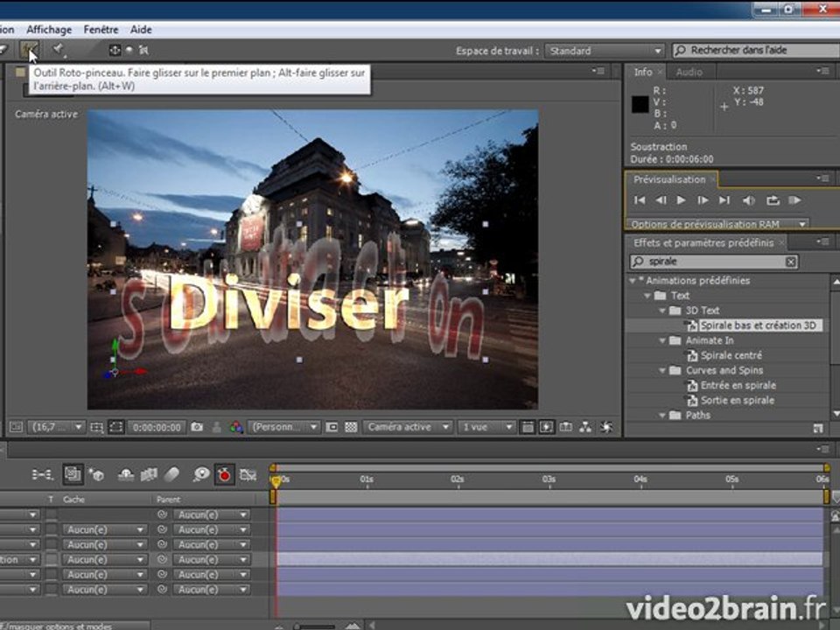This screenshot has width=840, height=630.
Task: Collapse the Animate In folder
Action: click(662, 340)
